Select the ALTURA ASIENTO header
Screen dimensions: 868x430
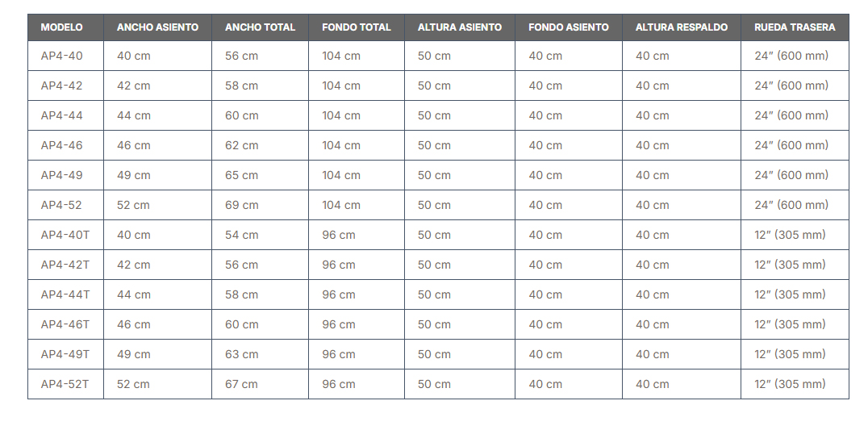pos(459,27)
